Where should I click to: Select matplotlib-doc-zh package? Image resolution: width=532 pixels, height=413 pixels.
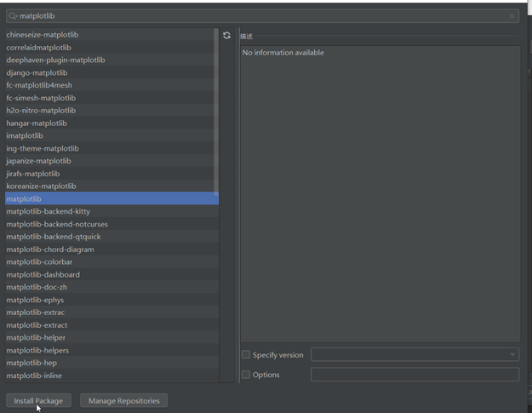tap(112, 287)
